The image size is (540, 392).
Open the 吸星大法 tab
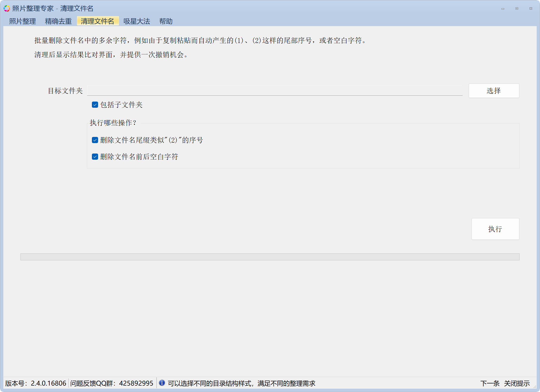click(137, 21)
